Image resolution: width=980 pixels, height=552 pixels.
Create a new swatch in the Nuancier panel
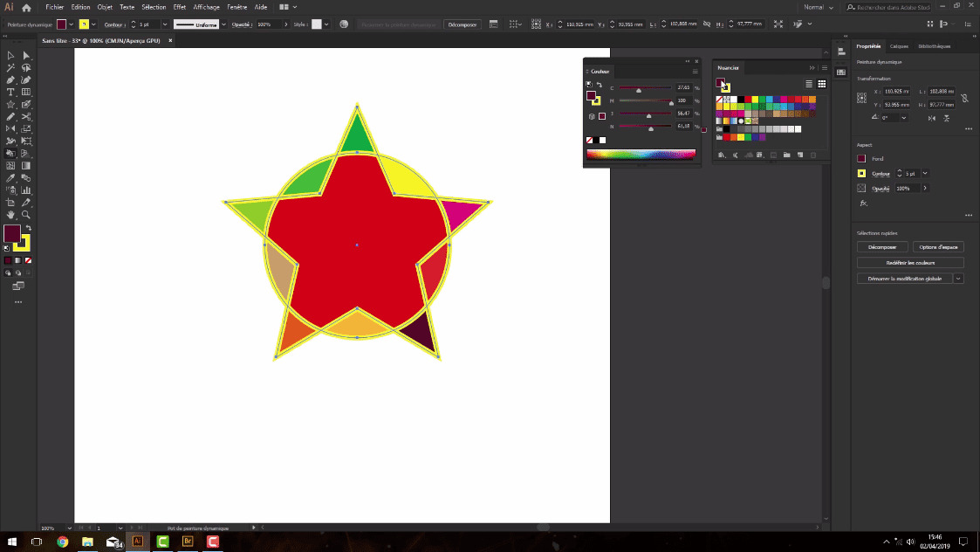coord(799,155)
